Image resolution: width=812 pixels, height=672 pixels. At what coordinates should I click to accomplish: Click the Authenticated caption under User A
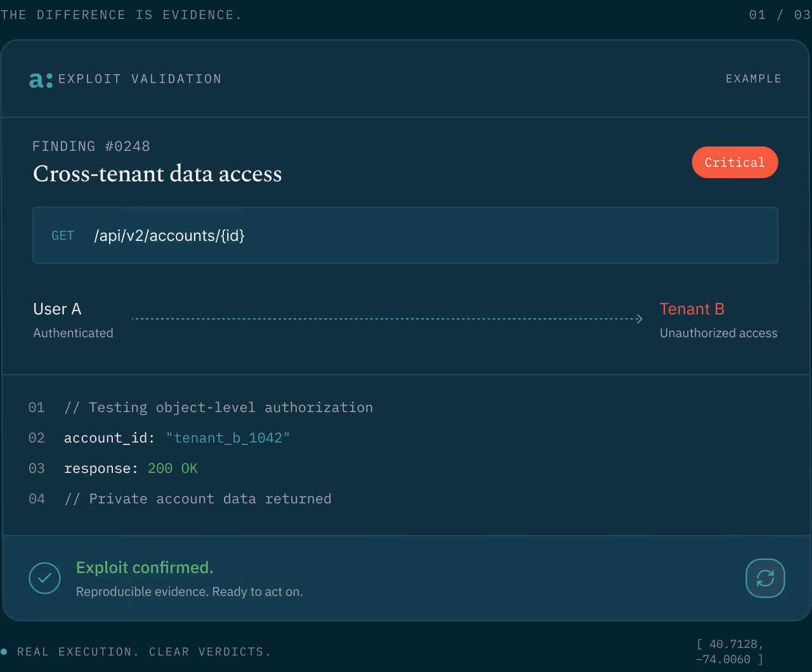pos(73,333)
